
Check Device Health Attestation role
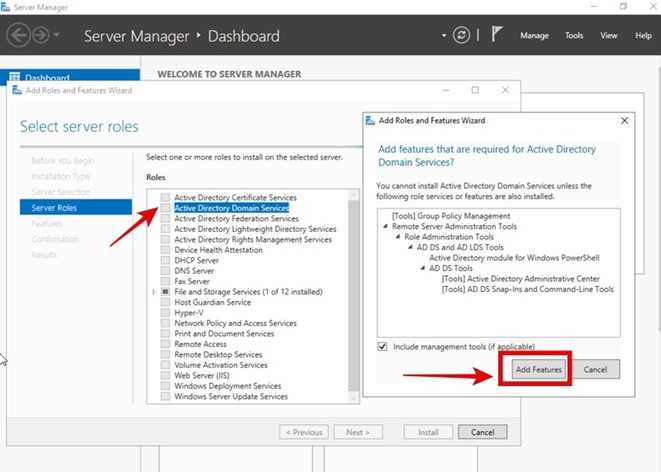(x=165, y=250)
